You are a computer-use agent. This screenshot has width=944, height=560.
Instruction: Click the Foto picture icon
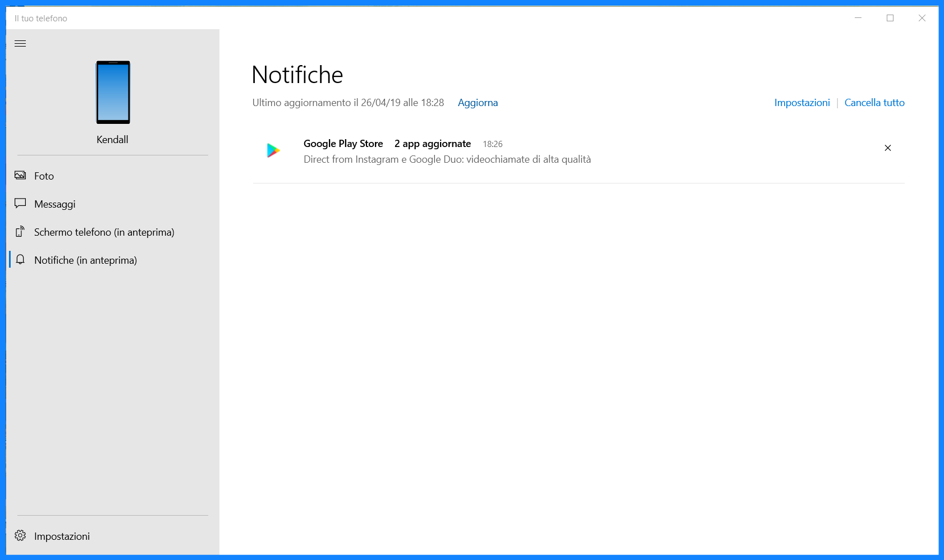(x=20, y=175)
